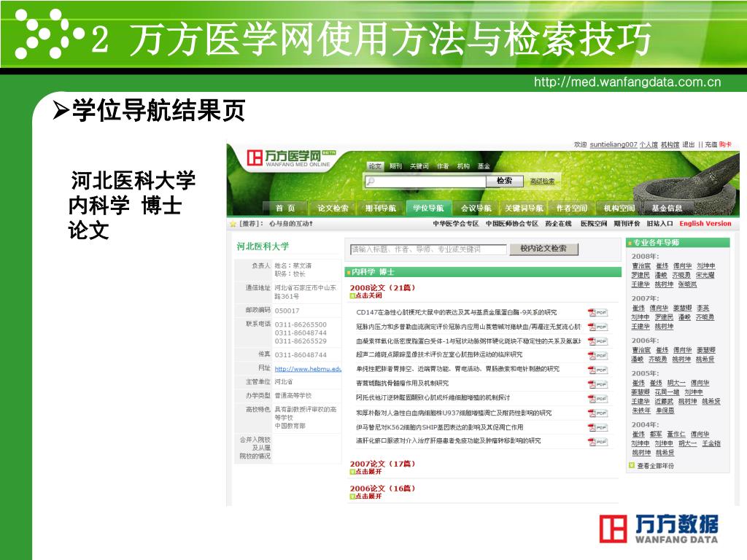The width and height of the screenshot is (747, 560).
Task: Open PDF for 单纯性肥胖者胃排空 paper
Action: [x=597, y=370]
